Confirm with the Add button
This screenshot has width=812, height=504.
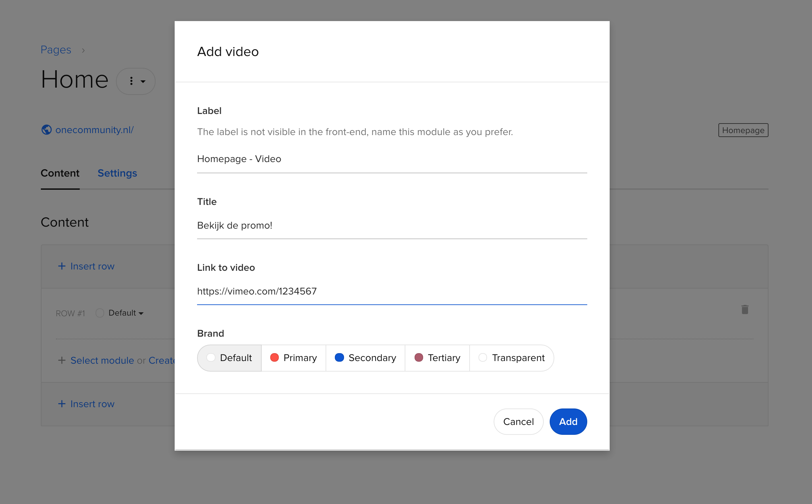[568, 421]
